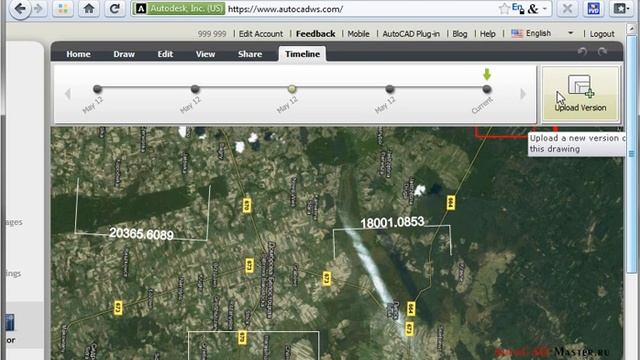Open the Help link
This screenshot has width=640, height=360.
tap(488, 34)
